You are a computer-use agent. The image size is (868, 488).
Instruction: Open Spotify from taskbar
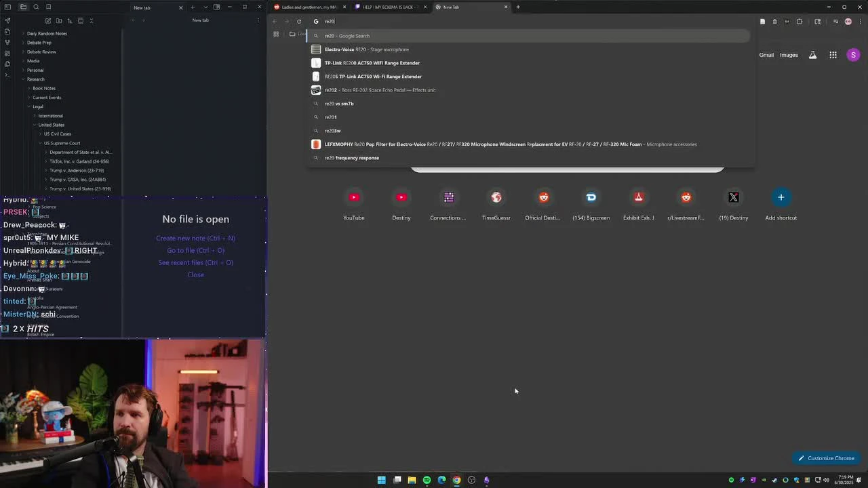(x=427, y=480)
